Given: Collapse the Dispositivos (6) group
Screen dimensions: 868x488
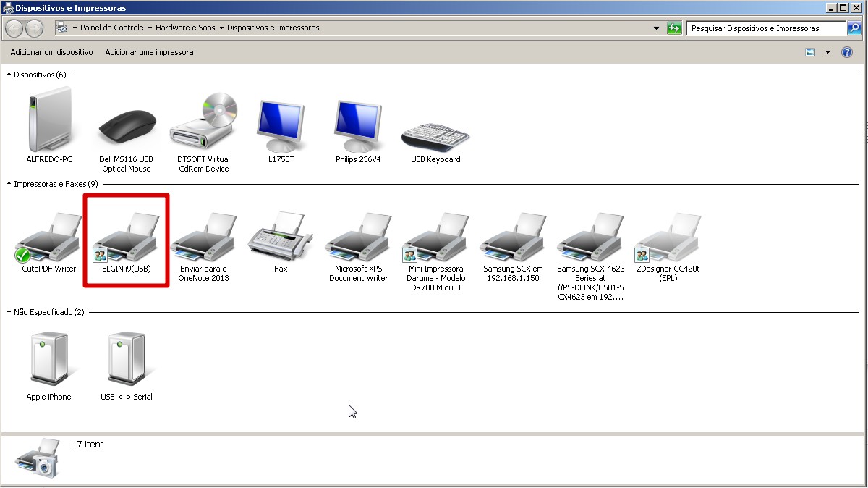Looking at the screenshot, I should 9,75.
